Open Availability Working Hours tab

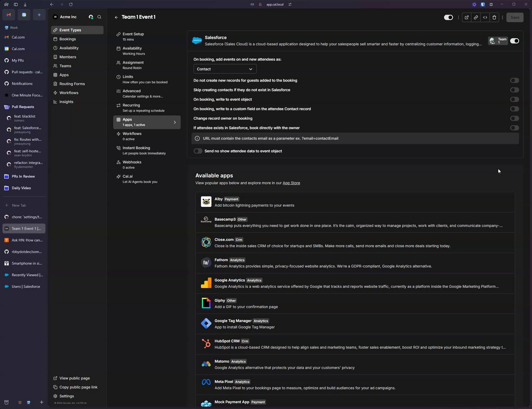[x=147, y=51]
